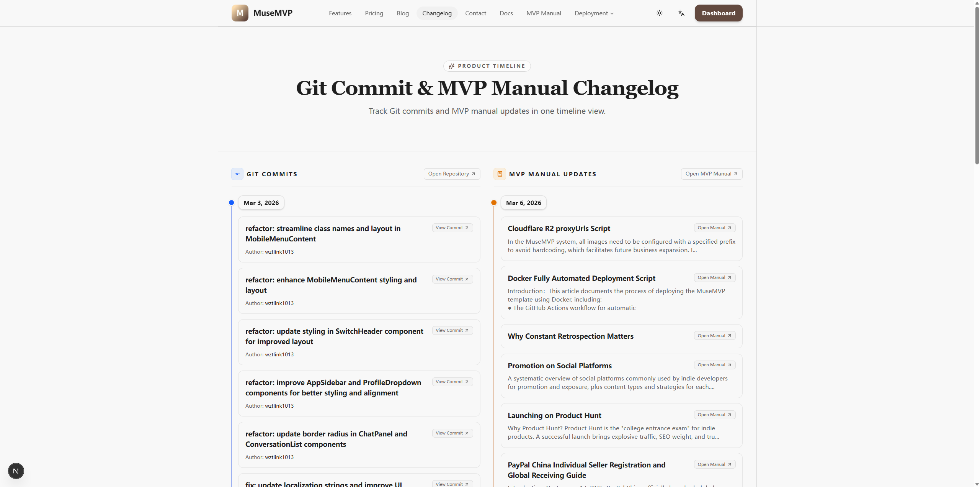Go to the MVP Manual nav item
The width and height of the screenshot is (980, 487).
tap(543, 13)
